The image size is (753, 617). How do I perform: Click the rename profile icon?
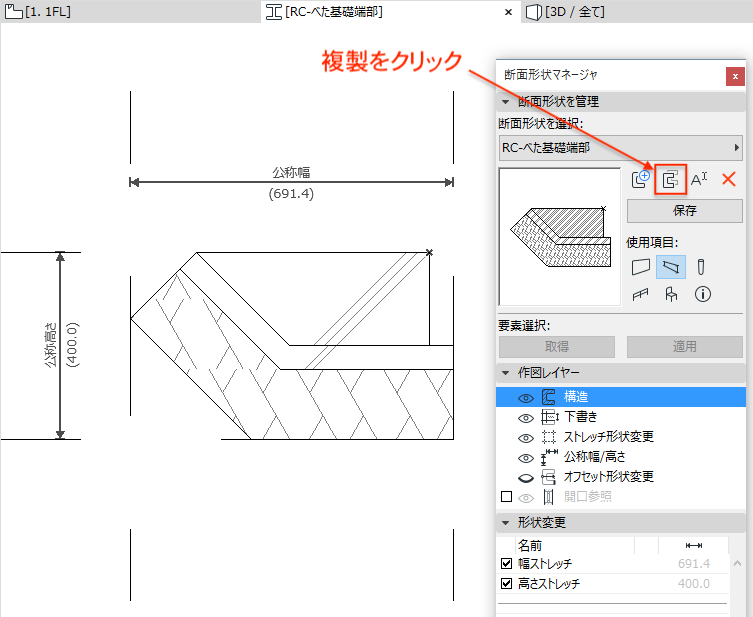(699, 180)
